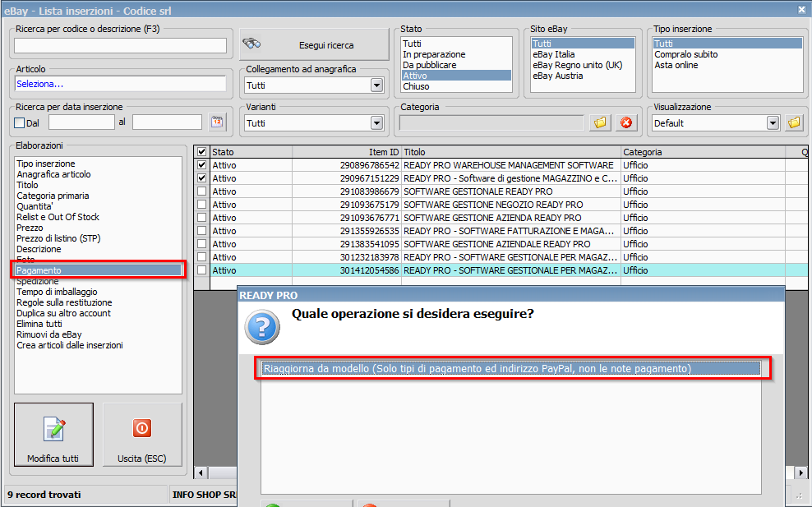Image resolution: width=812 pixels, height=507 pixels.
Task: Click the Dal start date field
Action: (x=82, y=122)
